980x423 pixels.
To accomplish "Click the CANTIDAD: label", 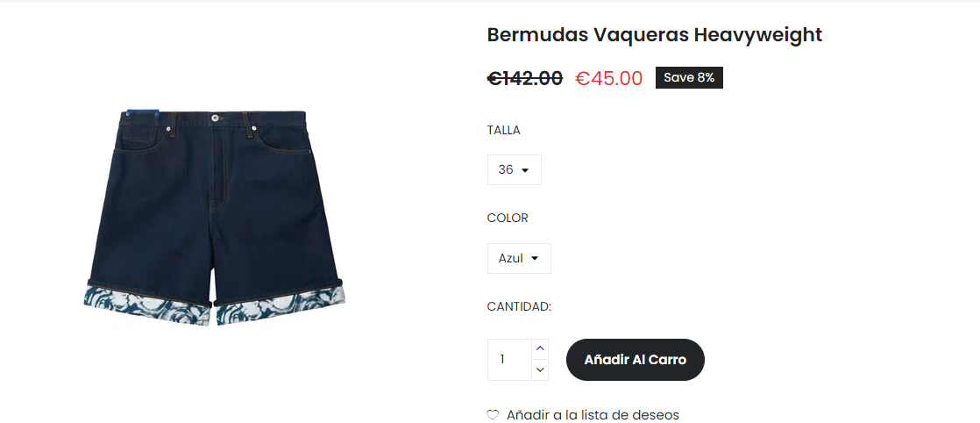I will (519, 306).
